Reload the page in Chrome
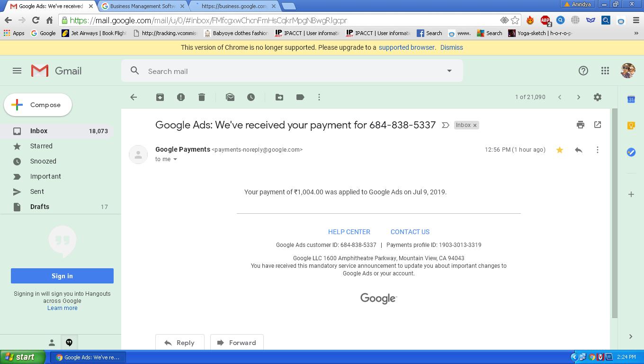The width and height of the screenshot is (644, 364). point(36,20)
